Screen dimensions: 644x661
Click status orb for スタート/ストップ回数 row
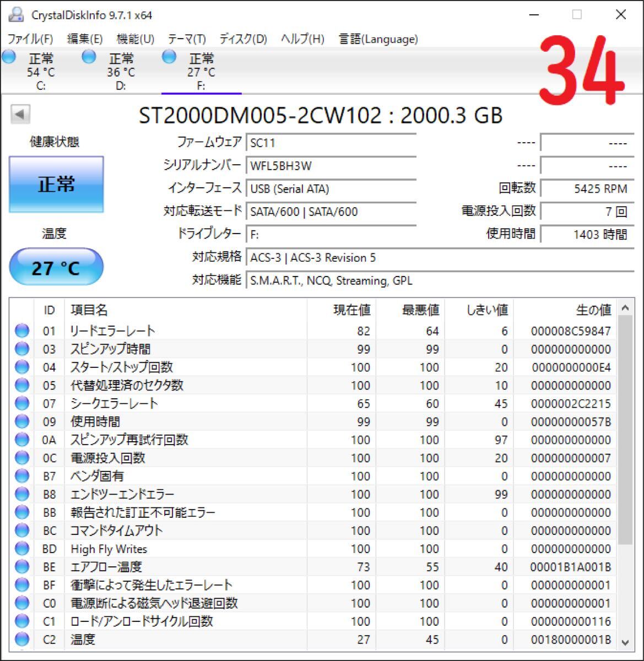[x=22, y=367]
